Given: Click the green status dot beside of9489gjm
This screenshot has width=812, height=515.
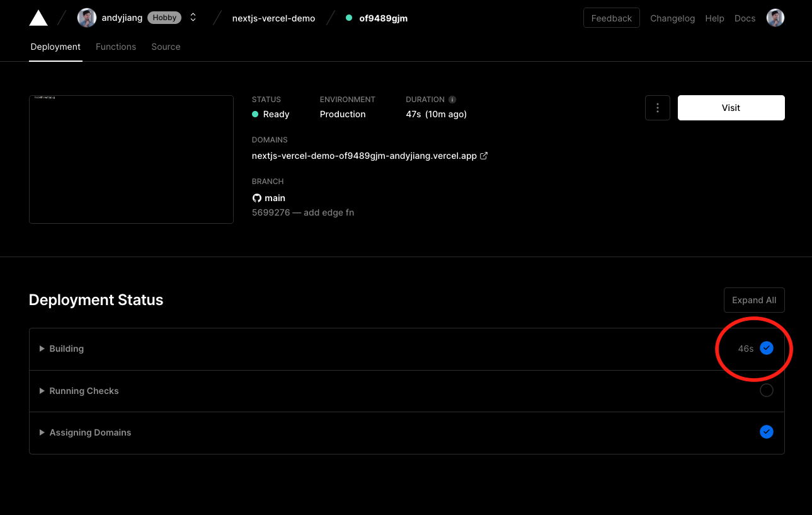Looking at the screenshot, I should pyautogui.click(x=348, y=18).
